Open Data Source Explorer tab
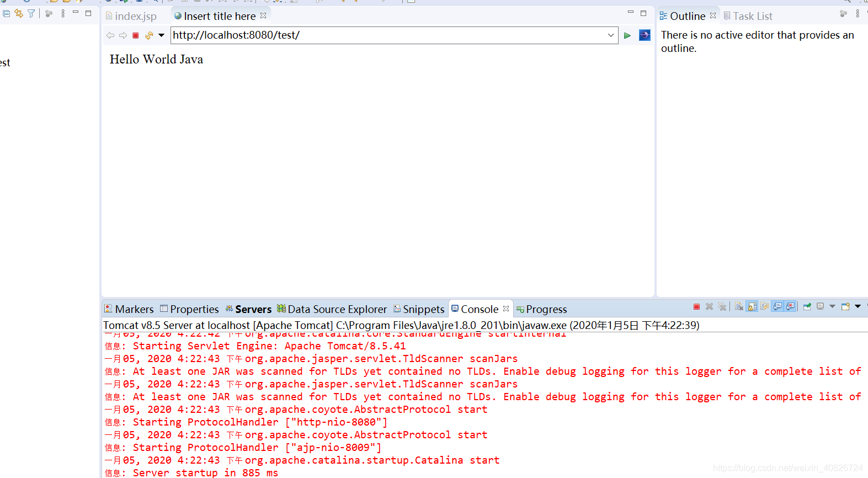This screenshot has height=478, width=868. [332, 309]
